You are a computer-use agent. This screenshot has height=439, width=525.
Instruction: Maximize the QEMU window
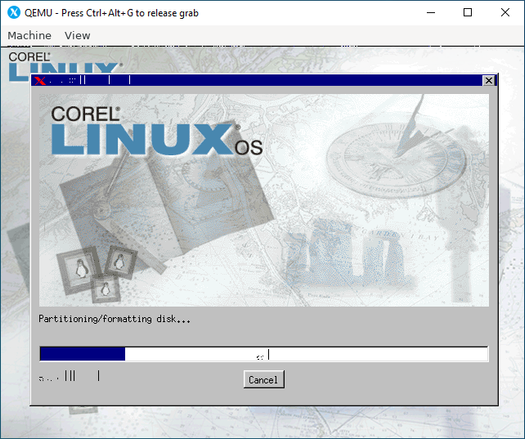coord(468,13)
